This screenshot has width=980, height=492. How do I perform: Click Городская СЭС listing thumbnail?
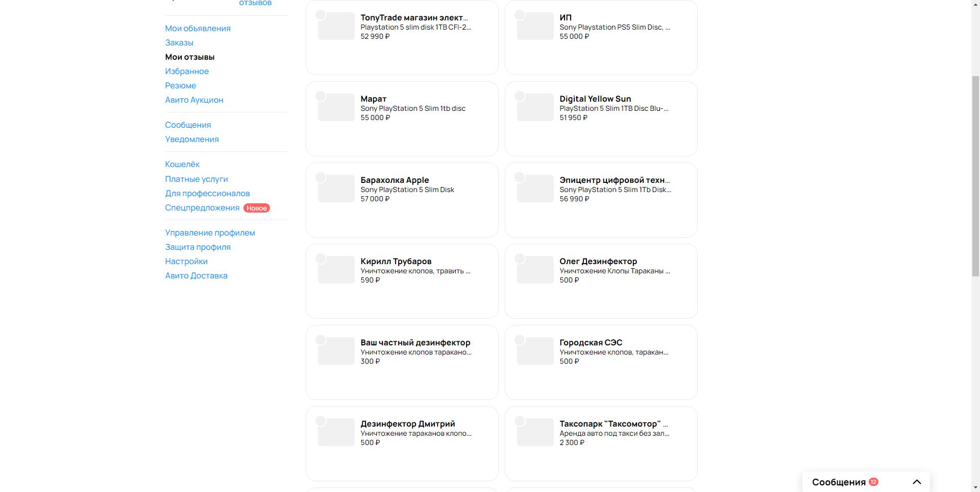click(535, 351)
